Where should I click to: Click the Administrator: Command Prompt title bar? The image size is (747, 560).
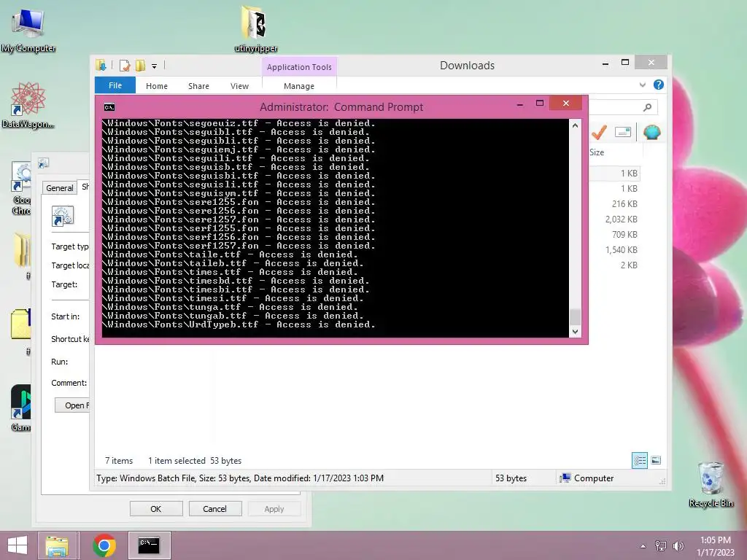[x=341, y=106]
